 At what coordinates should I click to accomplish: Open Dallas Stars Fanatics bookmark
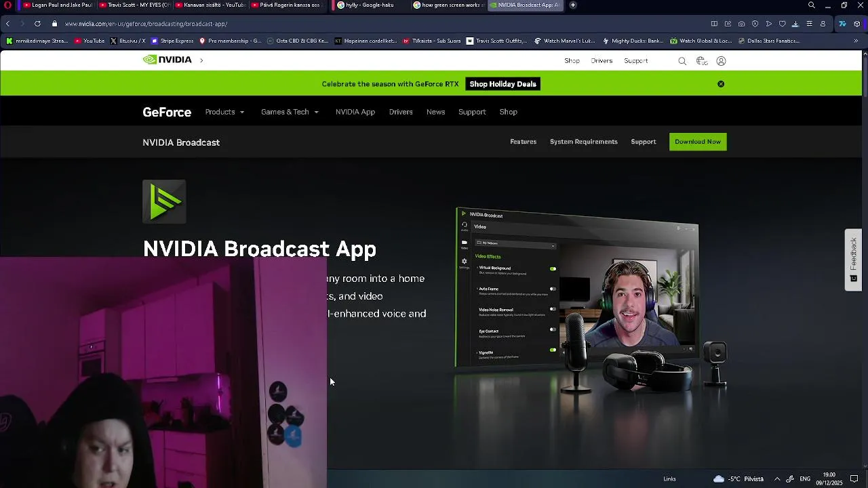tap(768, 41)
